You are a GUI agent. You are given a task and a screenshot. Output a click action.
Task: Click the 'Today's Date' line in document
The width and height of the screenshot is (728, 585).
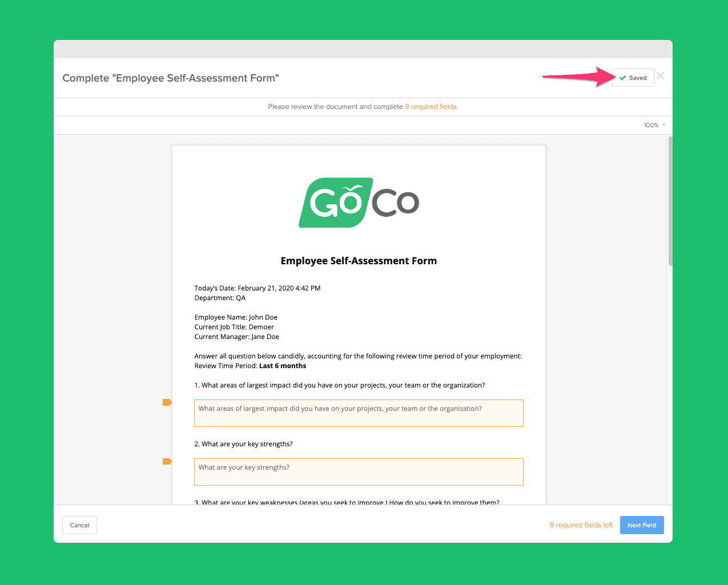(257, 288)
